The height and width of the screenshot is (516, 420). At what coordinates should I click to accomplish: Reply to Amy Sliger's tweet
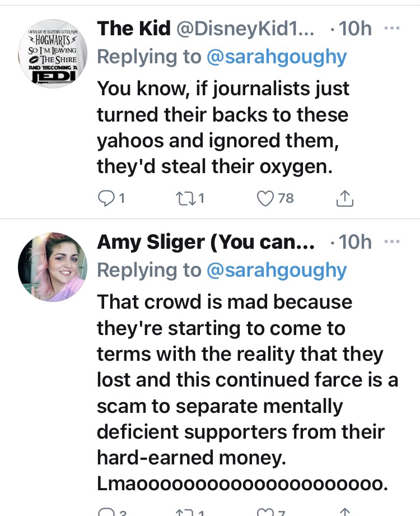point(105,511)
